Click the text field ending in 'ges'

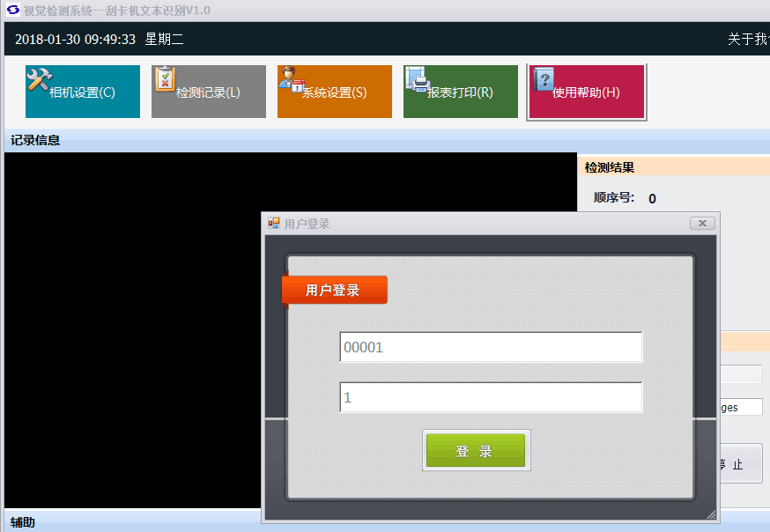click(741, 408)
